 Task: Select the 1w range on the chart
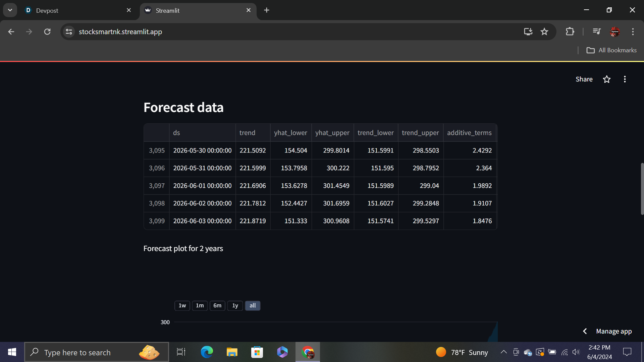click(x=182, y=306)
